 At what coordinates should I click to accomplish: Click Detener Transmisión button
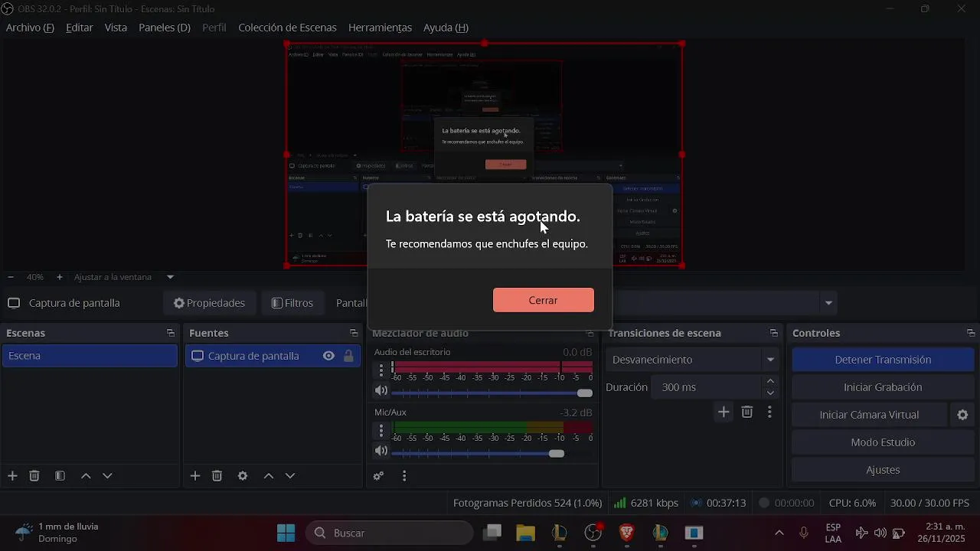(x=883, y=360)
